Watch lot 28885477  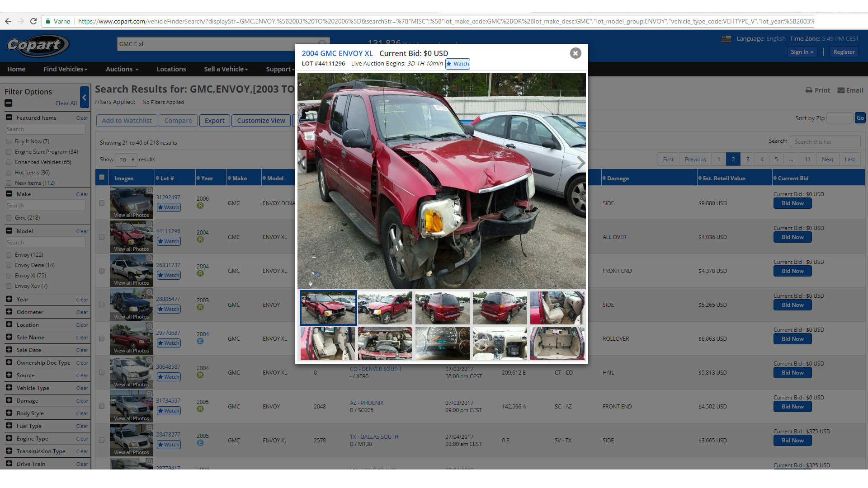click(x=169, y=309)
